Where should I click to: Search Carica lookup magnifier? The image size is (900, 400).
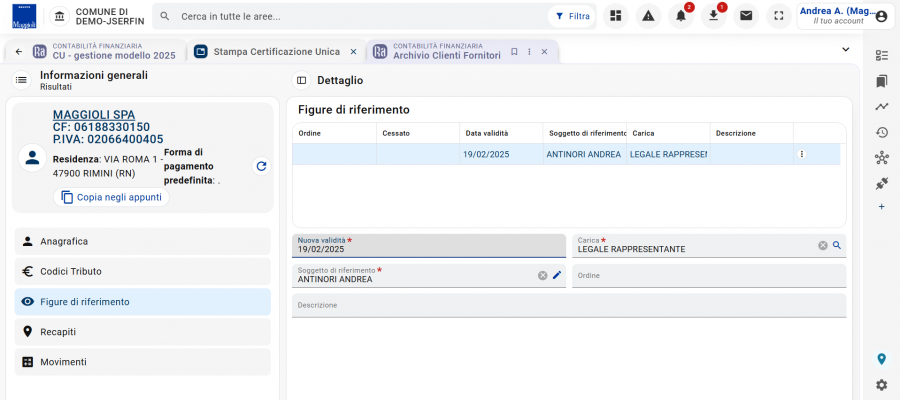(837, 246)
